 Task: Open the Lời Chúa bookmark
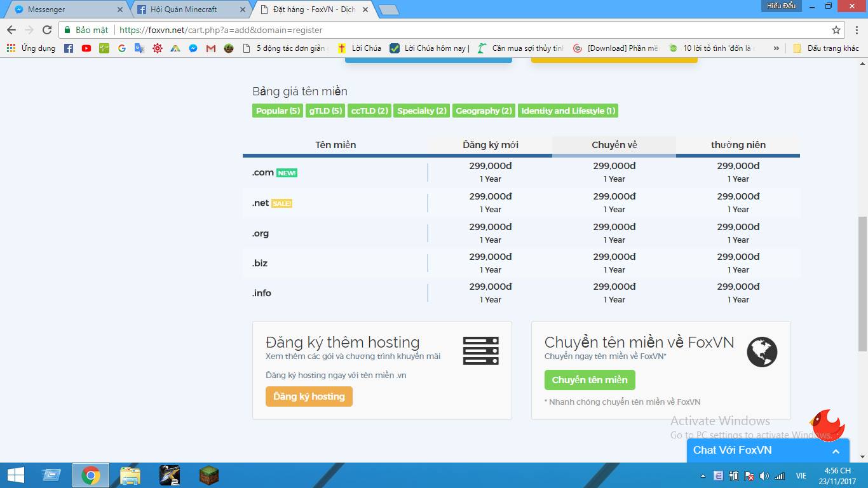(x=360, y=48)
